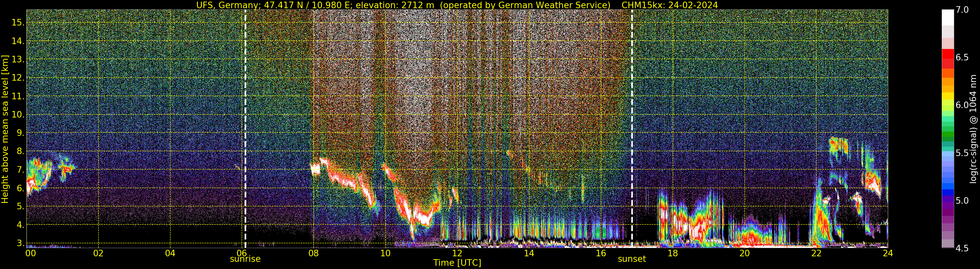Click the yellow segment of the colorbar
Screen dimensions: 980x269
point(948,97)
